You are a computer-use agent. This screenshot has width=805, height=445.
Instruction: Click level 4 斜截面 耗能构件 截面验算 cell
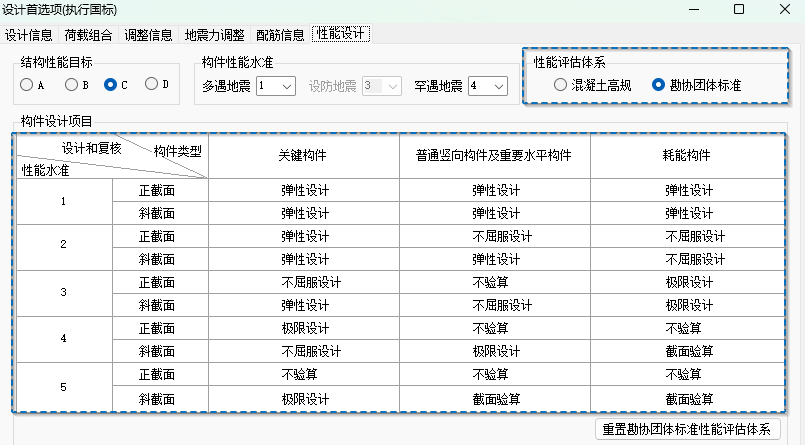coord(689,352)
